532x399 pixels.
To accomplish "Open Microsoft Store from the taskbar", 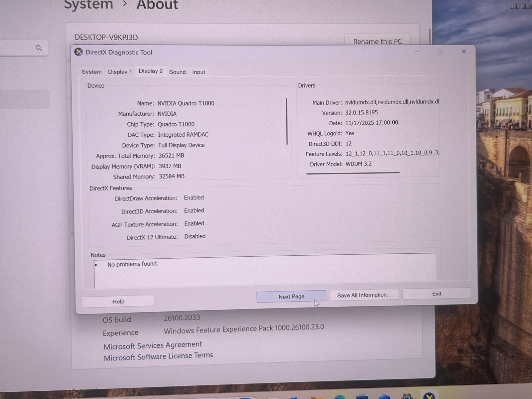I will [362, 397].
